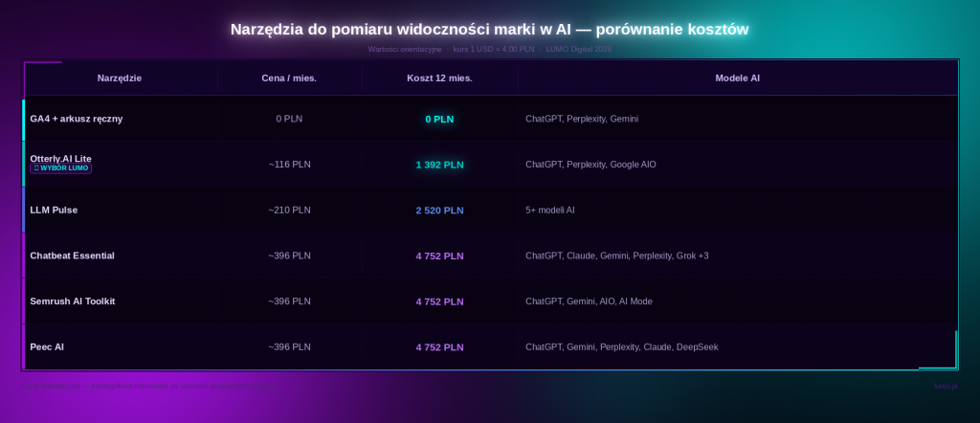
Task: Select the 'Peec AI' tool name
Action: click(47, 346)
